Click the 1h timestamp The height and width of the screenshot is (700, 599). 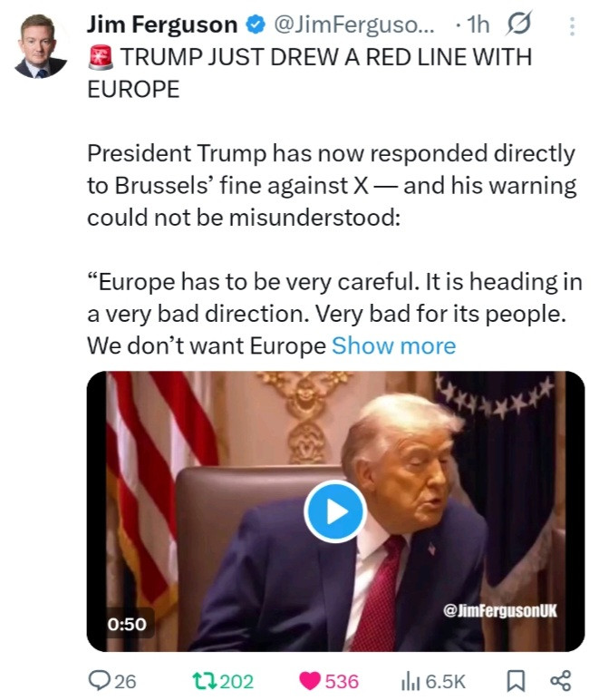pyautogui.click(x=478, y=25)
